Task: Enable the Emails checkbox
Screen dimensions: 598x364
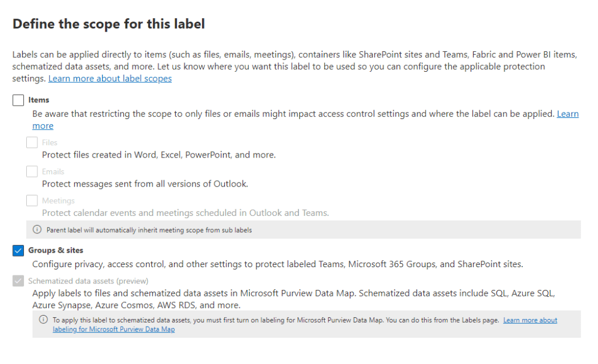Action: (32, 171)
